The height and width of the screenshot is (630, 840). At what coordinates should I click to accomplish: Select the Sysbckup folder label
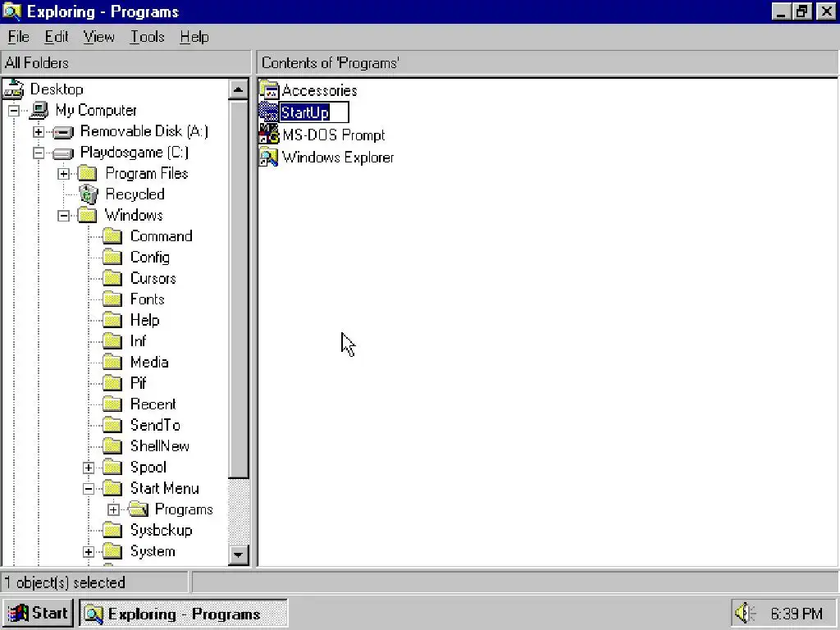tap(162, 531)
